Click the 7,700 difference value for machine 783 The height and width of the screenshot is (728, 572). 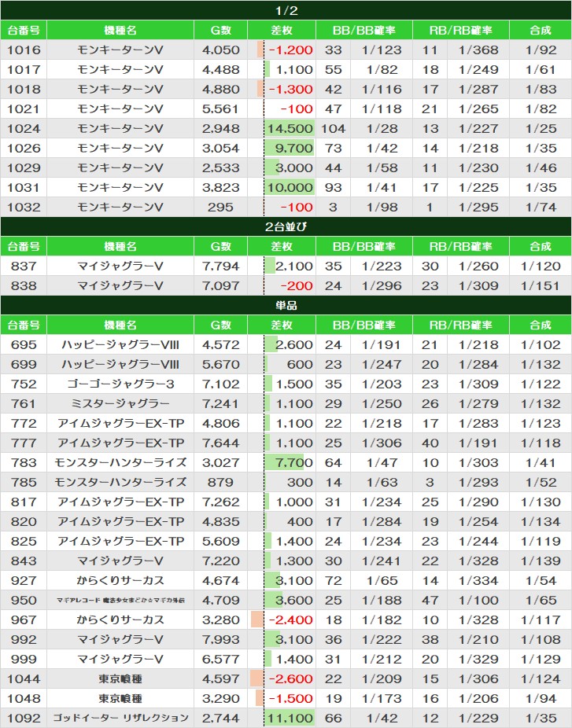click(x=293, y=462)
